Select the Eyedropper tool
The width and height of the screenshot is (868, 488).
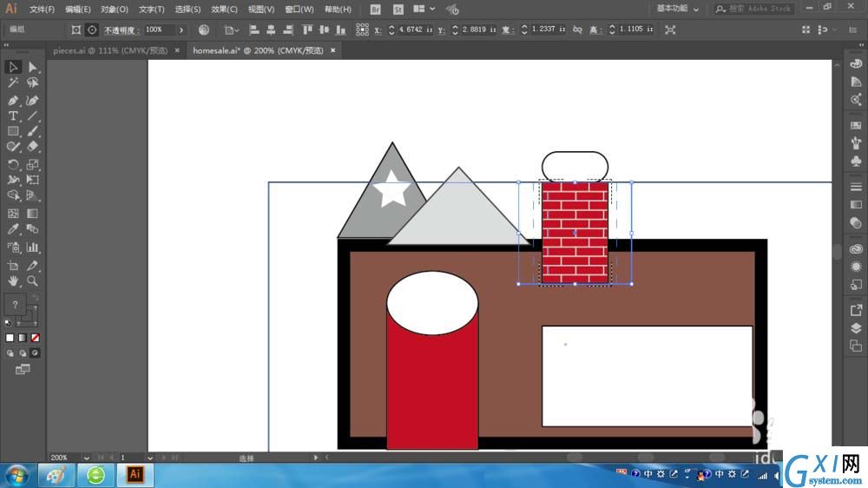(13, 229)
